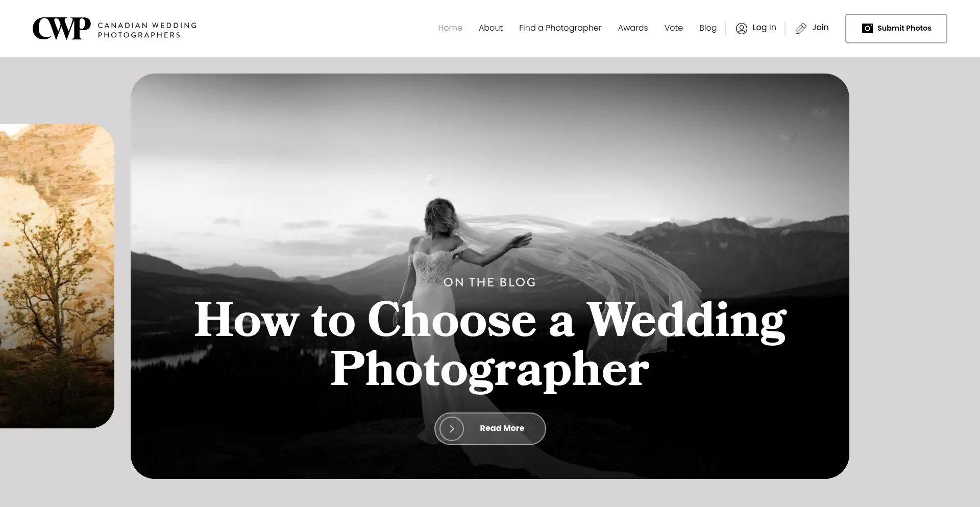980x507 pixels.
Task: Click the Join link text
Action: pyautogui.click(x=820, y=28)
